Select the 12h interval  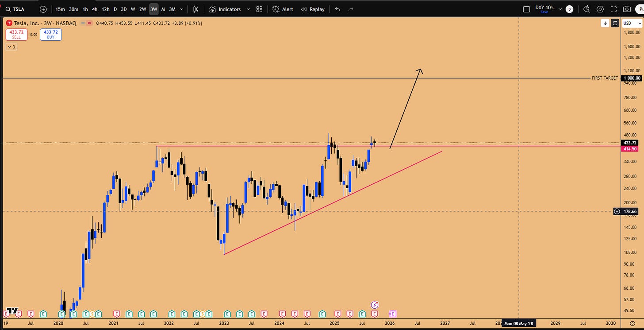point(106,9)
